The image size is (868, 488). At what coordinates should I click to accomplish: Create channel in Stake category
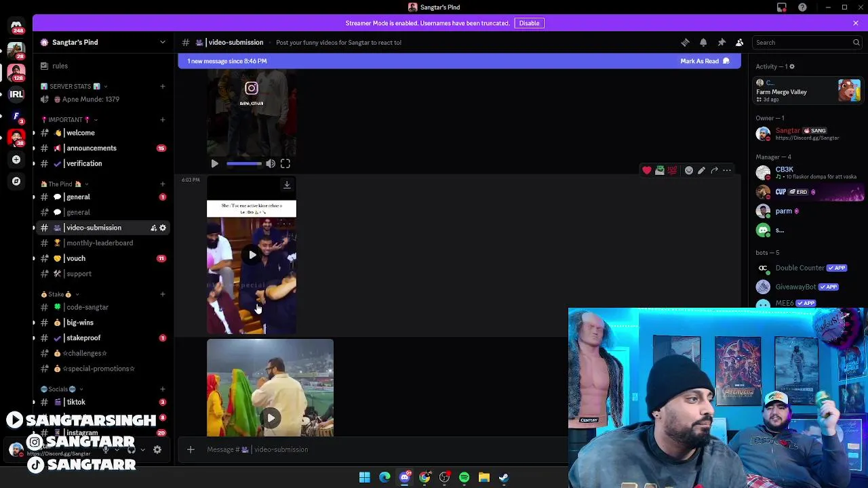163,294
